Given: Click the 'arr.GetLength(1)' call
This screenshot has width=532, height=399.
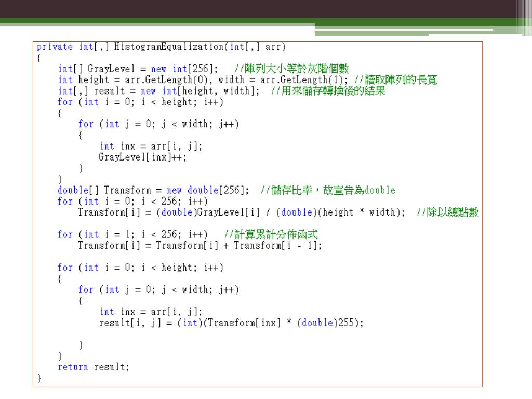Looking at the screenshot, I should (302, 79).
